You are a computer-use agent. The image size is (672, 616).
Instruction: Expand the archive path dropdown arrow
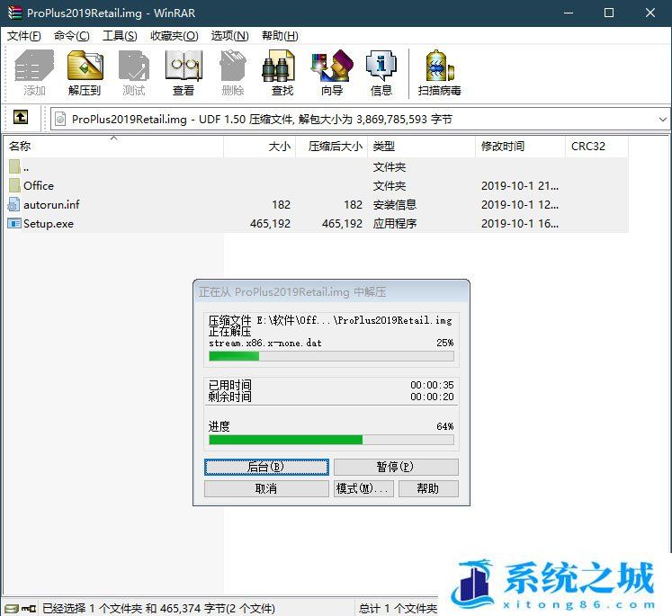click(x=663, y=120)
